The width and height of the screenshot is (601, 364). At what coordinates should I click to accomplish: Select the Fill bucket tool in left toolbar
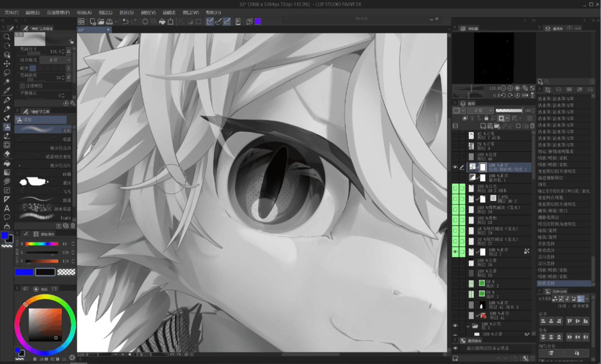pyautogui.click(x=7, y=163)
